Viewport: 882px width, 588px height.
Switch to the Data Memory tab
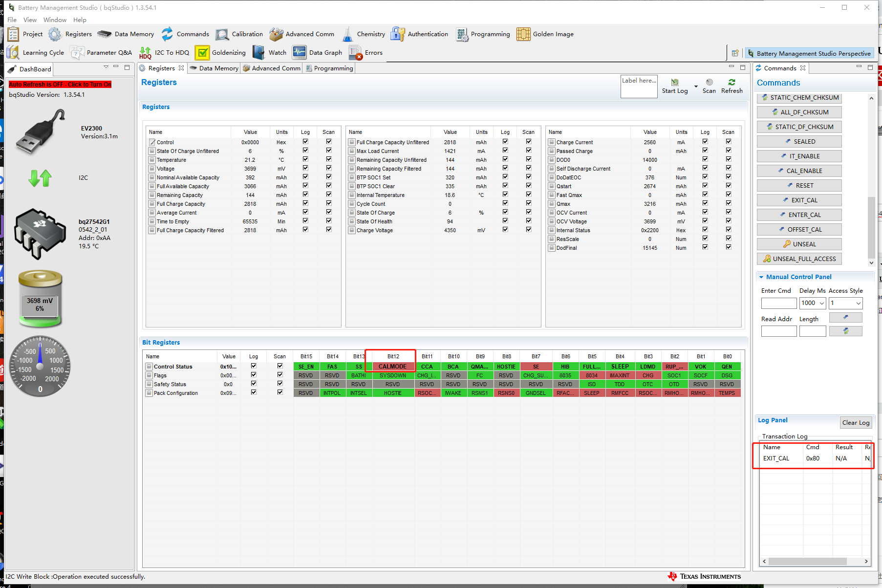click(214, 68)
